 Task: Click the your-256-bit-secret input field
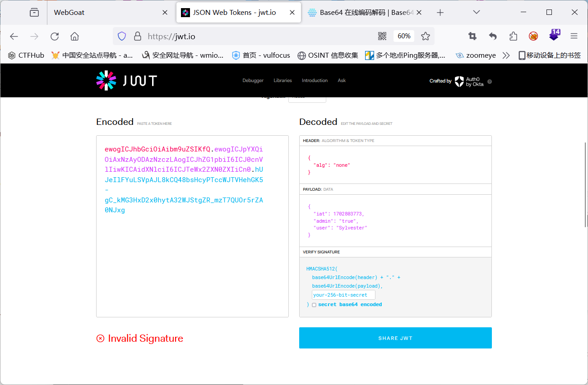343,295
